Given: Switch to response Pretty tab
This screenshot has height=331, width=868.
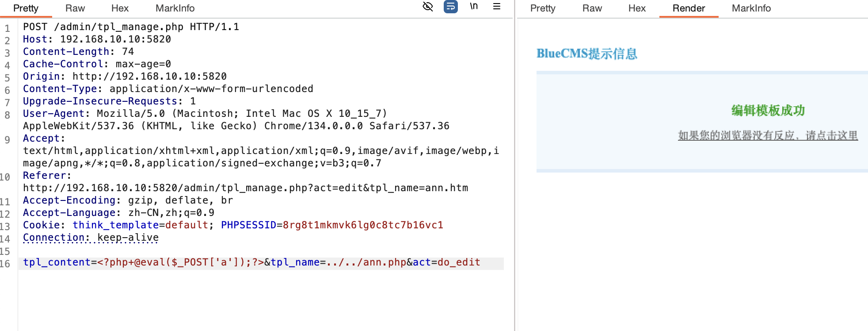Looking at the screenshot, I should click(x=543, y=8).
